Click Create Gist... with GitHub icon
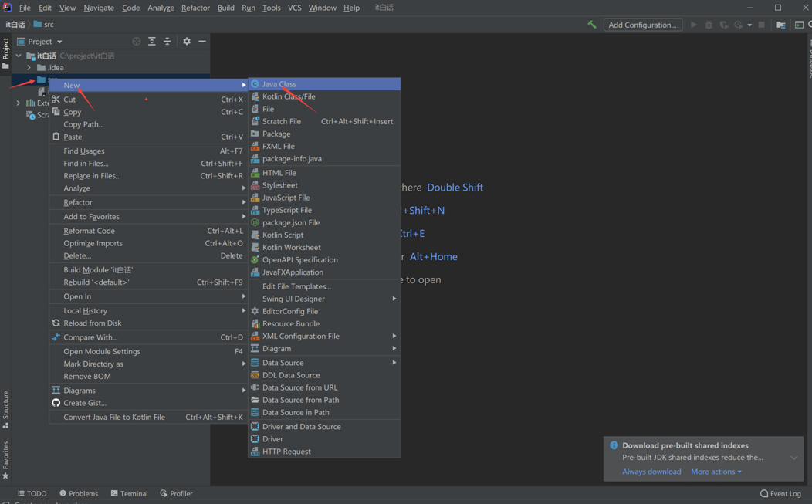 148,402
